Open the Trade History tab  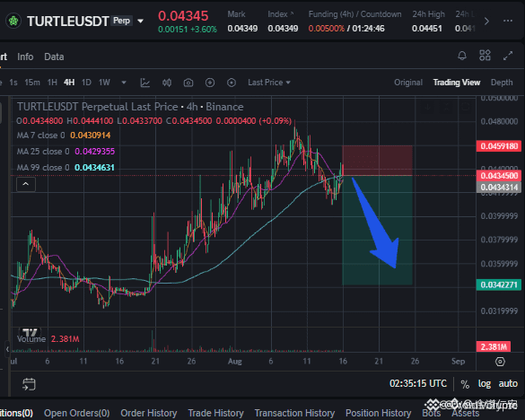tap(215, 413)
